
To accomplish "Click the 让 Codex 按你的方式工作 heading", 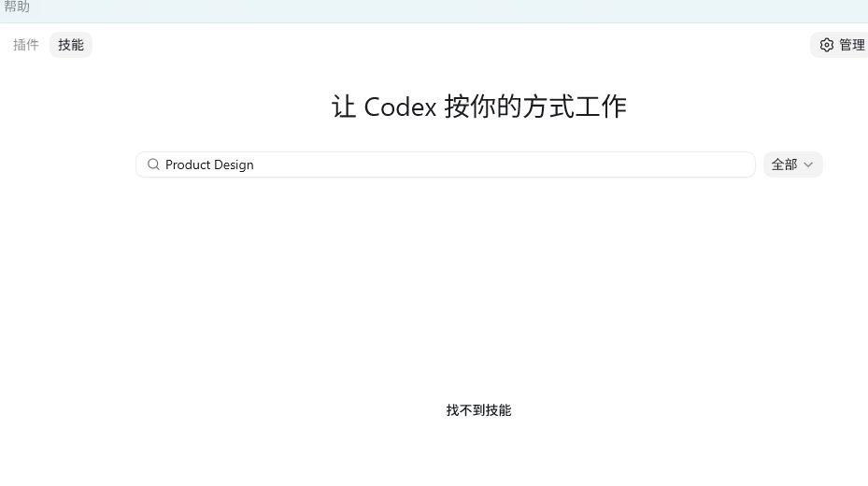I will pyautogui.click(x=478, y=107).
